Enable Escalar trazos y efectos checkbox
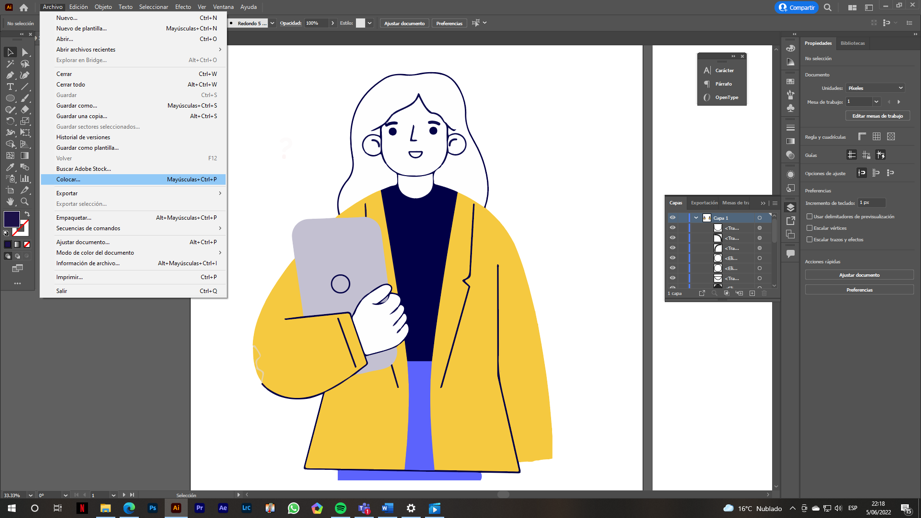 [x=810, y=240]
